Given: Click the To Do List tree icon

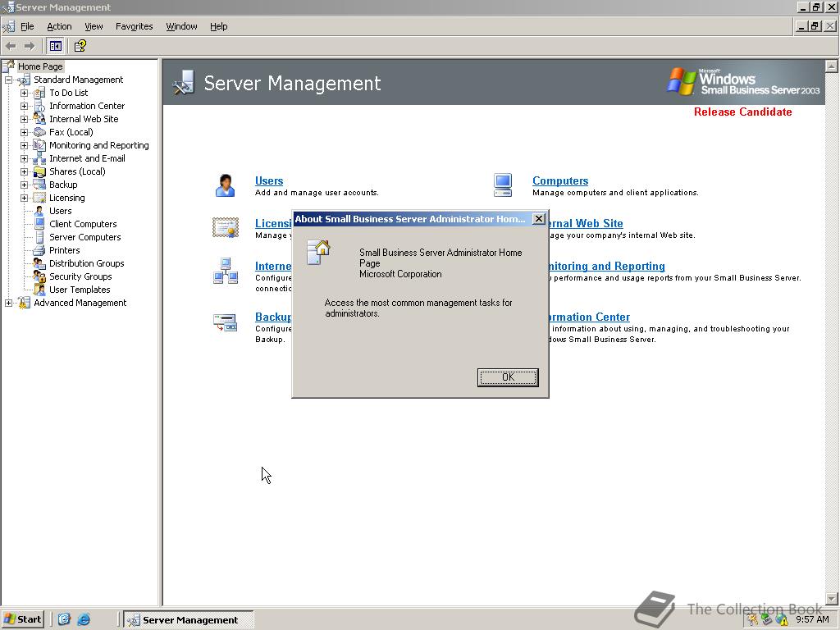Looking at the screenshot, I should click(x=39, y=94).
